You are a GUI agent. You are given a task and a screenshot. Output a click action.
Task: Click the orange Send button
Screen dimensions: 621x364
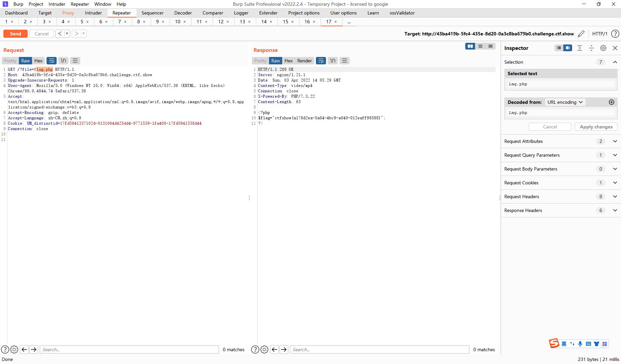[x=16, y=34]
